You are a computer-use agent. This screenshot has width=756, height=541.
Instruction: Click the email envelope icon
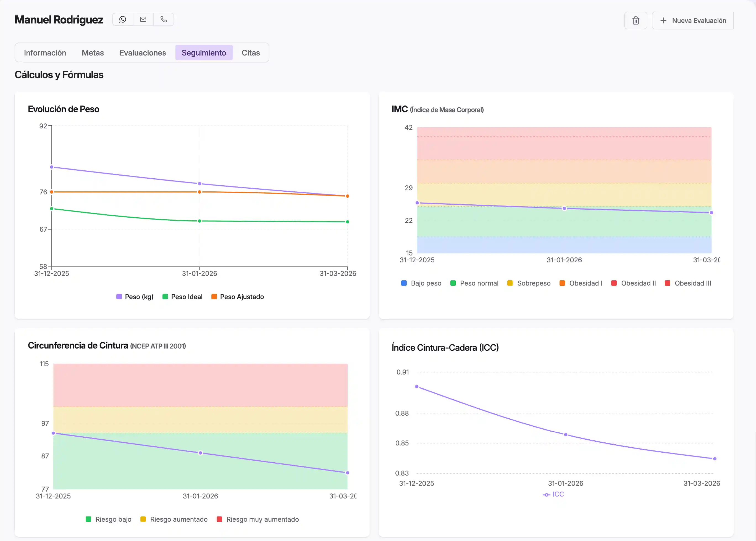pyautogui.click(x=143, y=19)
